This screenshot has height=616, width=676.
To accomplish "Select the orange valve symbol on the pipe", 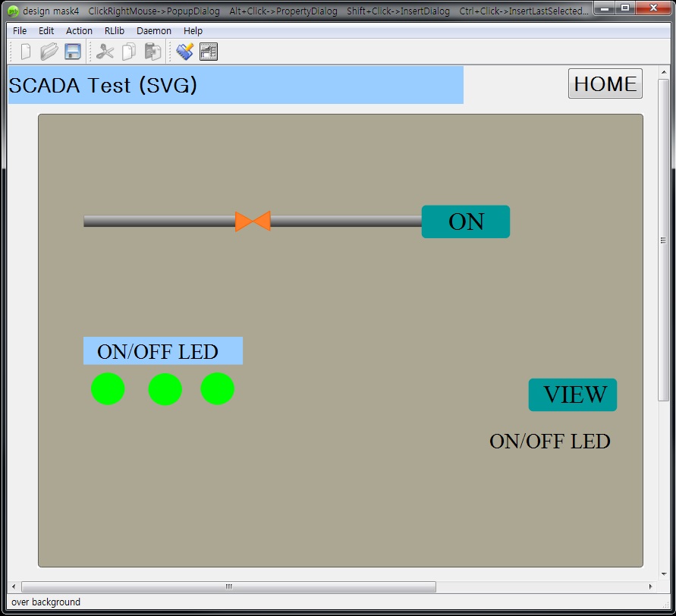I will [x=253, y=222].
